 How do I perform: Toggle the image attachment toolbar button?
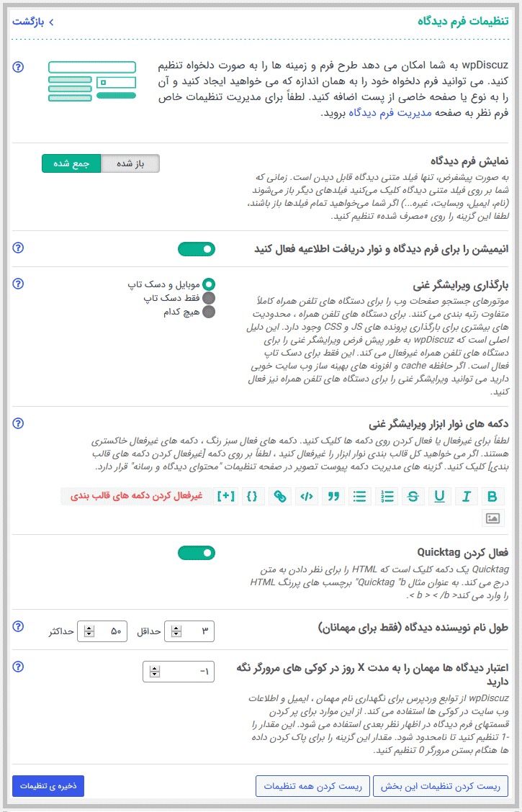[492, 518]
